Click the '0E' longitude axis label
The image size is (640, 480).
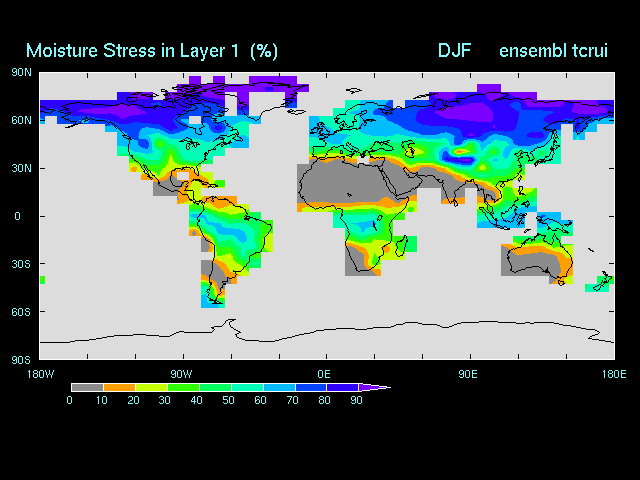coord(324,374)
